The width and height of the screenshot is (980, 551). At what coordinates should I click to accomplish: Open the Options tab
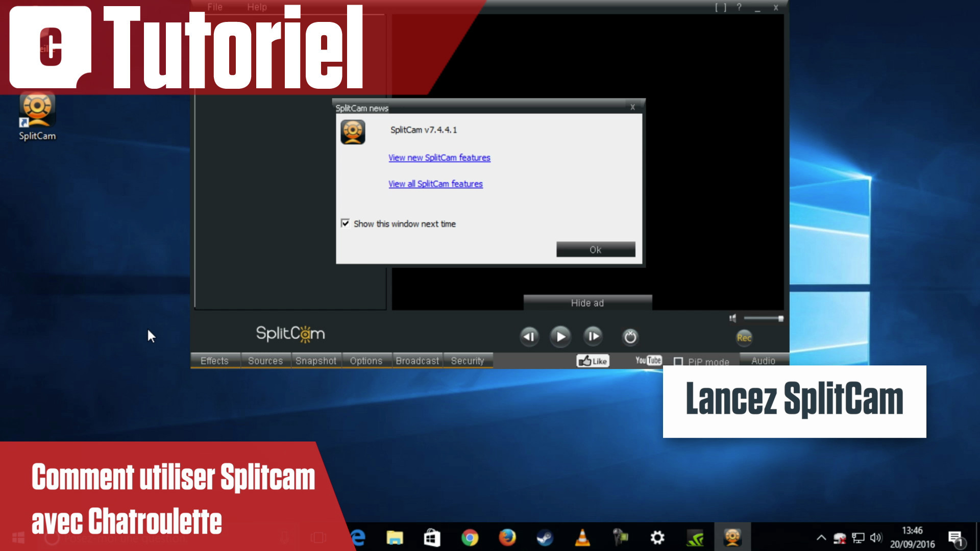pyautogui.click(x=366, y=361)
